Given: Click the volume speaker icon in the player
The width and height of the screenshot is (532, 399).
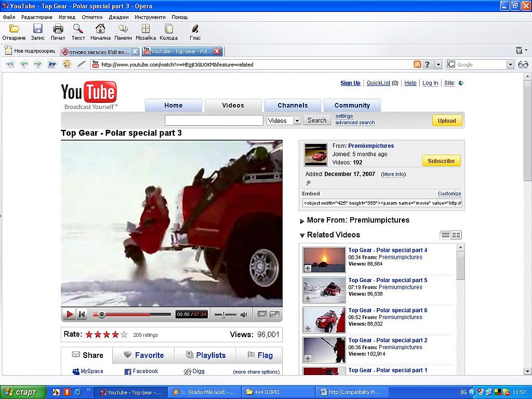Looking at the screenshot, I should click(243, 314).
